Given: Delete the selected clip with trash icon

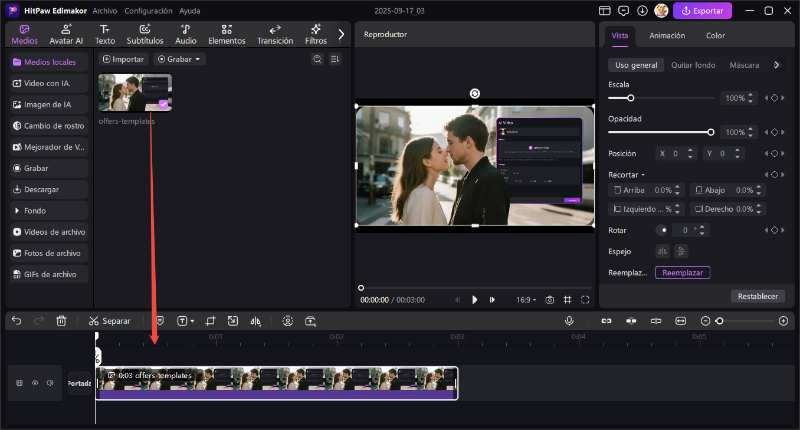Looking at the screenshot, I should point(61,321).
